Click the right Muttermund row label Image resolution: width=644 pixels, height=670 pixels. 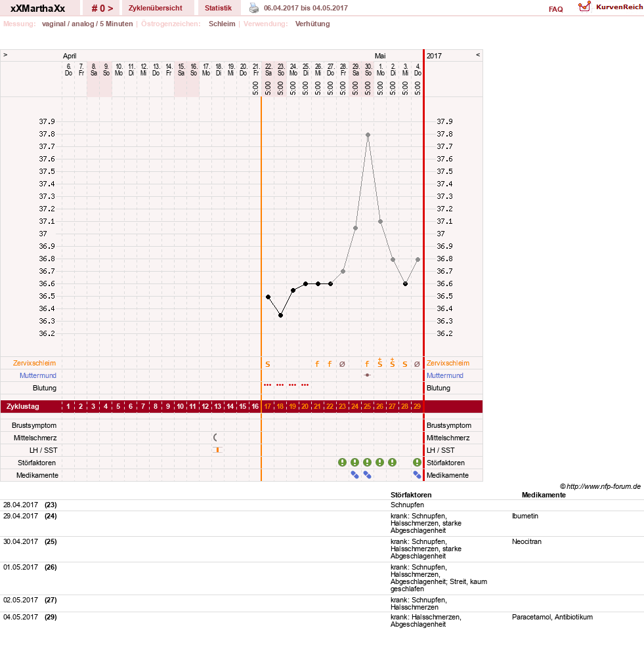click(445, 375)
